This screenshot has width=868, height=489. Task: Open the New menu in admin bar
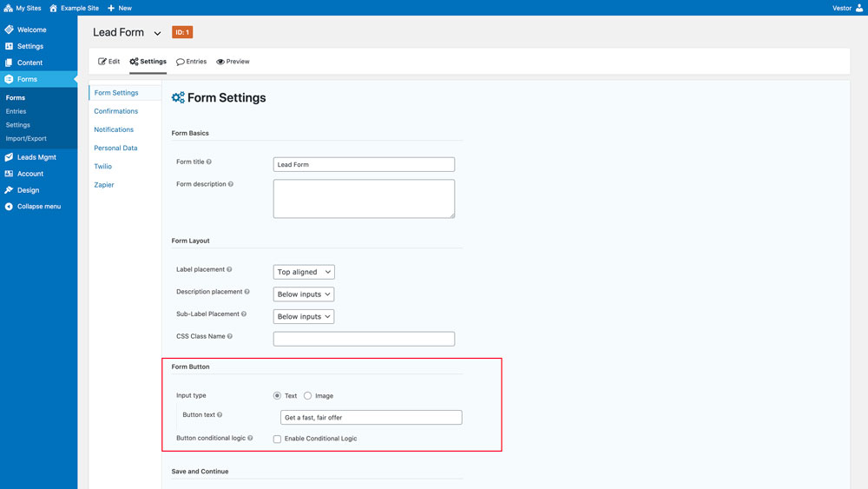click(x=120, y=8)
